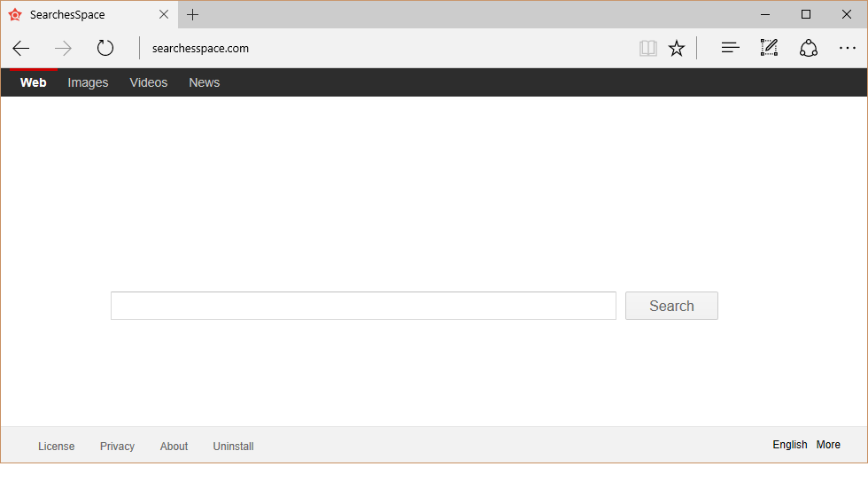Switch to the Images tab
The width and height of the screenshot is (868, 482).
coord(88,82)
